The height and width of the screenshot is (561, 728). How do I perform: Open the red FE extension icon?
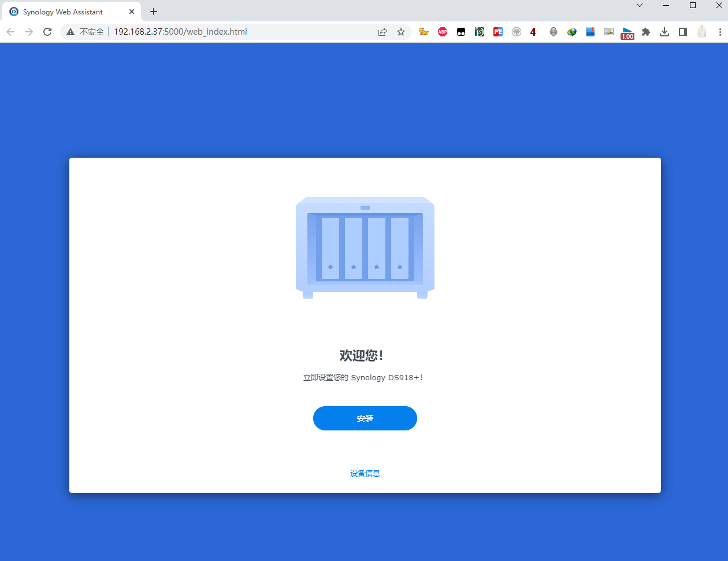click(x=498, y=32)
